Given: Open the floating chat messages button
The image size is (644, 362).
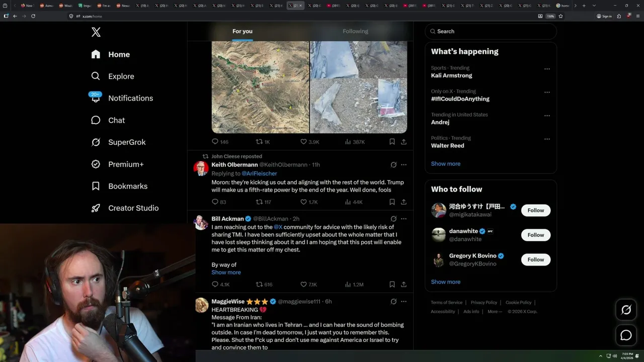Looking at the screenshot, I should [626, 335].
